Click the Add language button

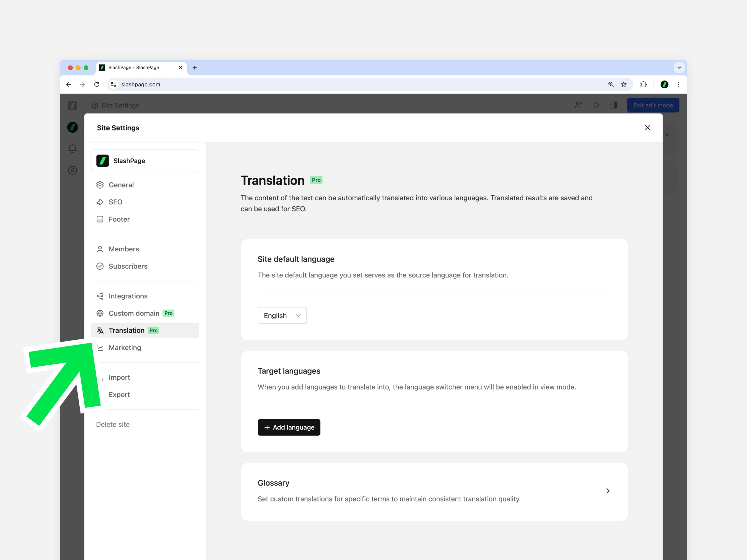click(289, 427)
